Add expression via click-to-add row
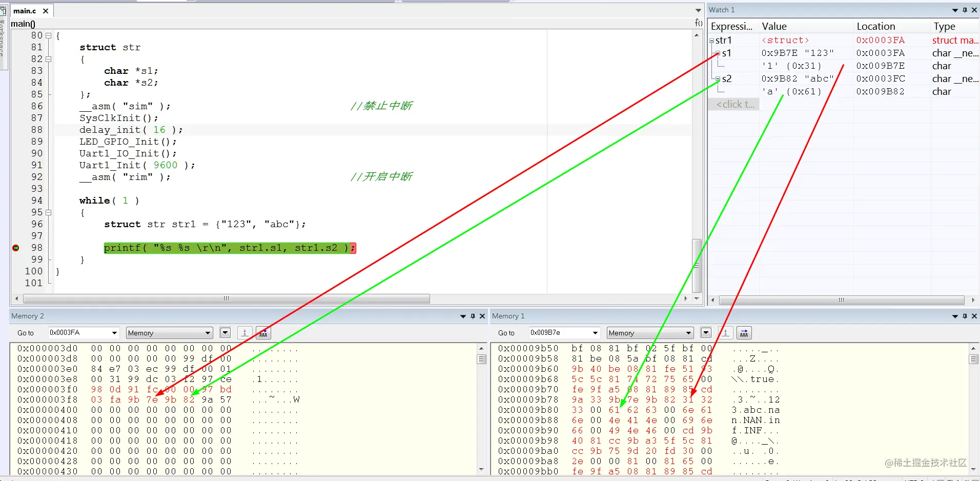This screenshot has height=481, width=980. click(x=734, y=104)
